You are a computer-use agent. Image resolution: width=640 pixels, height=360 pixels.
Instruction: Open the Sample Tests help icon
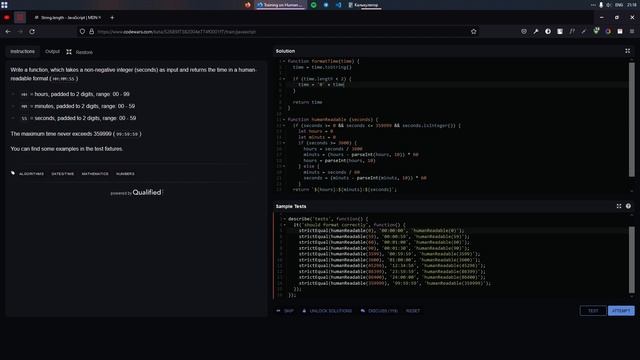coord(628,206)
